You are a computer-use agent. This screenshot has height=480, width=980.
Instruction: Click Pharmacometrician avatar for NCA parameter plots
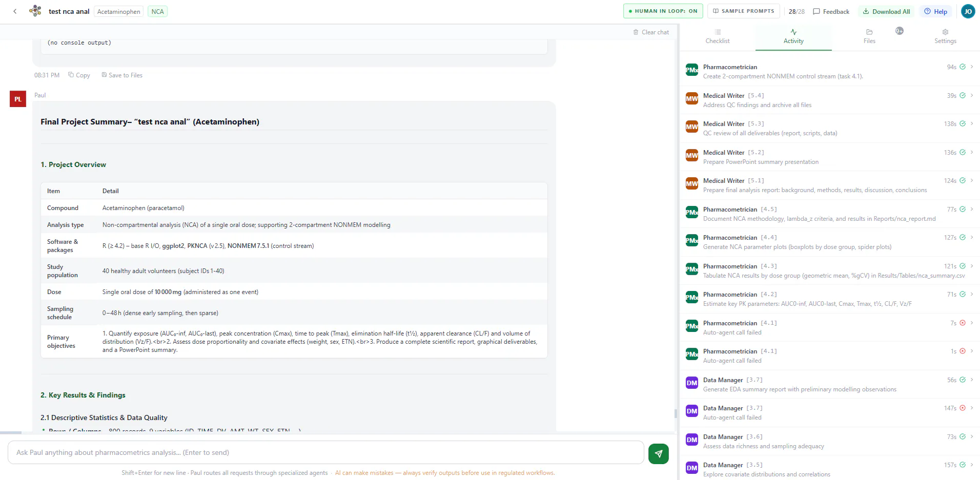tap(692, 240)
